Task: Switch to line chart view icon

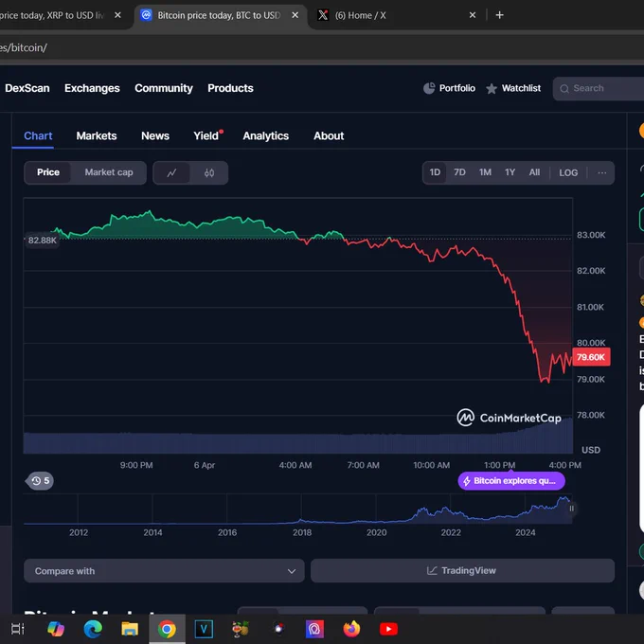Action: 171,173
